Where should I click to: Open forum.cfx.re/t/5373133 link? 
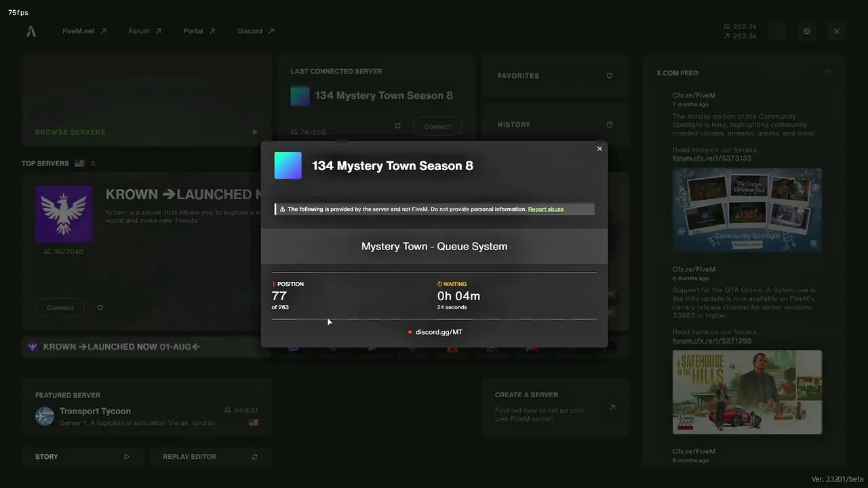tap(712, 158)
